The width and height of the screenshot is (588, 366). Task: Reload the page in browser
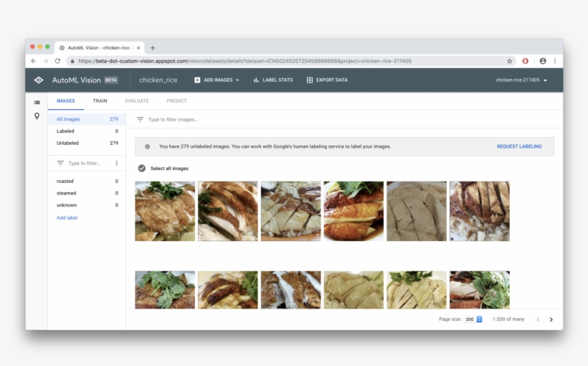57,61
